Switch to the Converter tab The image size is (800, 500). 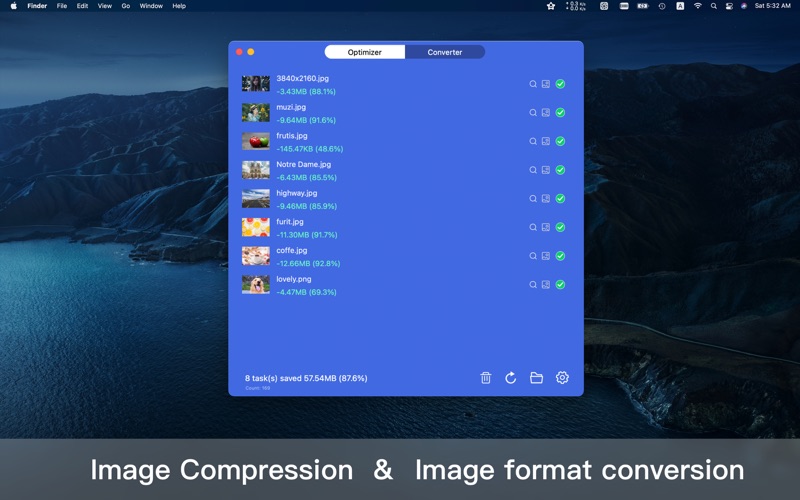[445, 52]
